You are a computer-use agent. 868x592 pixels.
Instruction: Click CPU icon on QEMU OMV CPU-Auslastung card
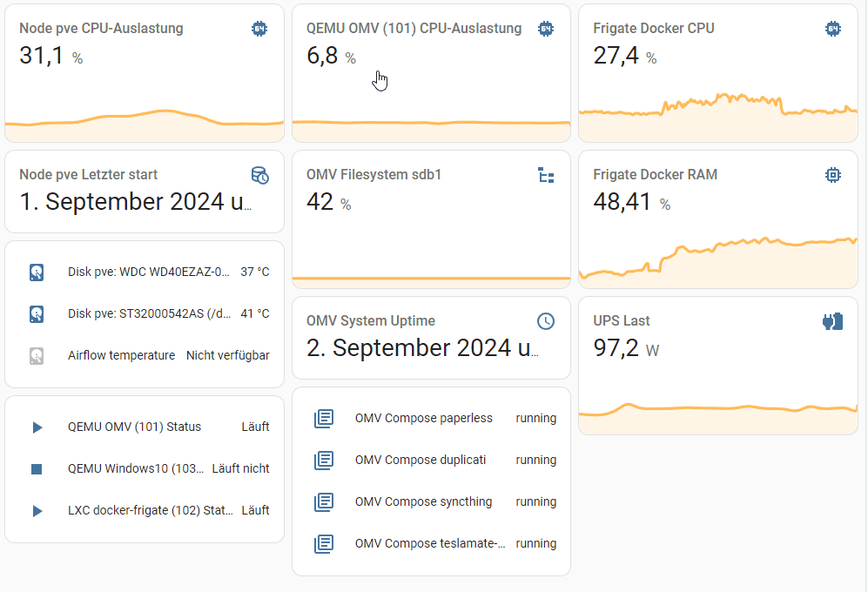pyautogui.click(x=546, y=29)
